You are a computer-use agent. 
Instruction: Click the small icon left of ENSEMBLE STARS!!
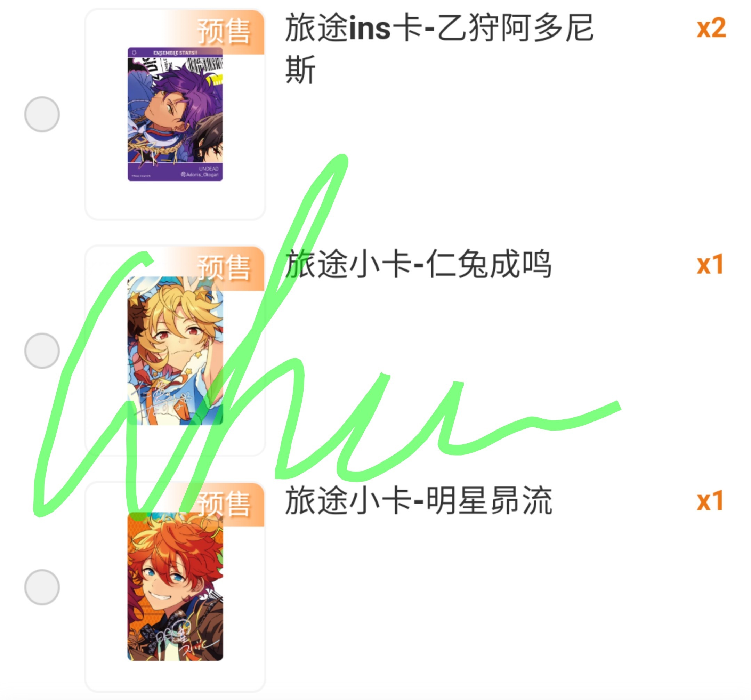coord(134,53)
